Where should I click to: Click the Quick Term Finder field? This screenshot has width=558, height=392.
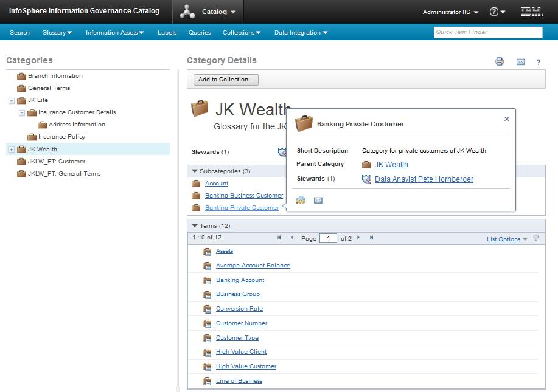click(488, 32)
